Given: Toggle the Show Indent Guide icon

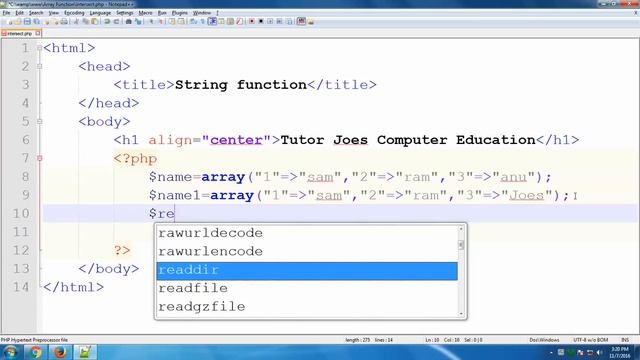Looking at the screenshot, I should click(212, 21).
